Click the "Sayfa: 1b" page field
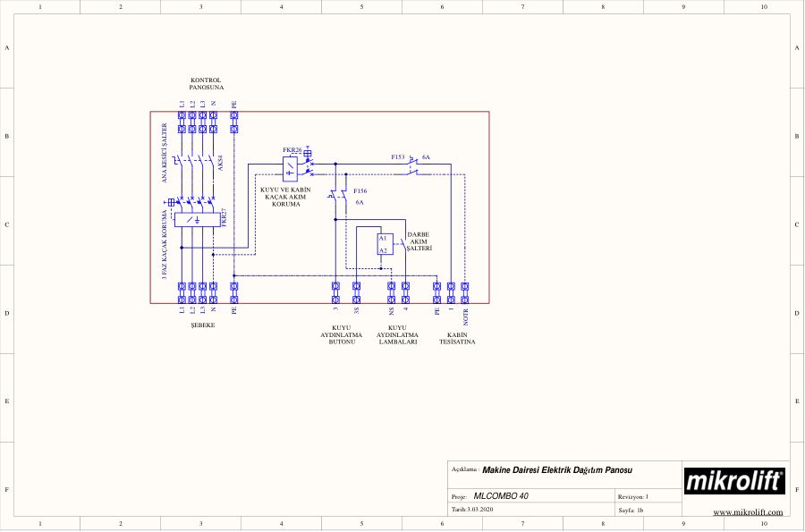 coord(631,510)
